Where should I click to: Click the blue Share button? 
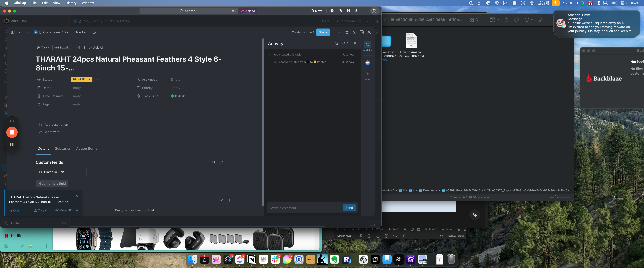pos(323,32)
